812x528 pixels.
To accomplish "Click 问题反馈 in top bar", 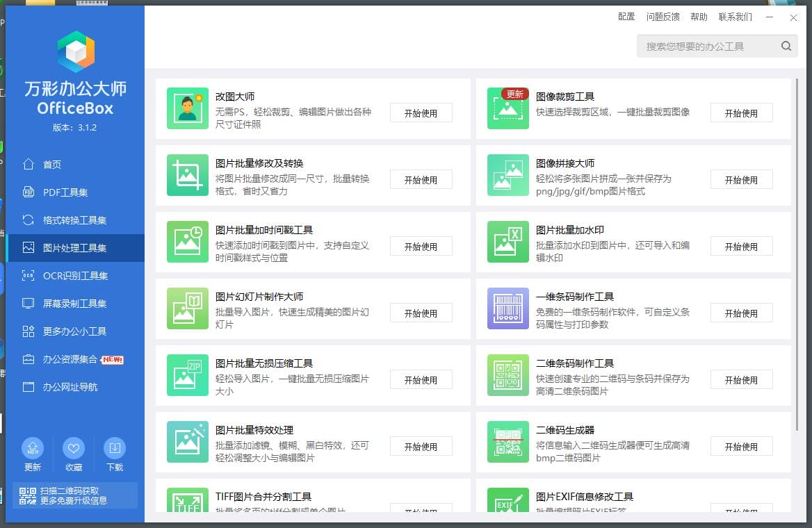I will [x=663, y=17].
